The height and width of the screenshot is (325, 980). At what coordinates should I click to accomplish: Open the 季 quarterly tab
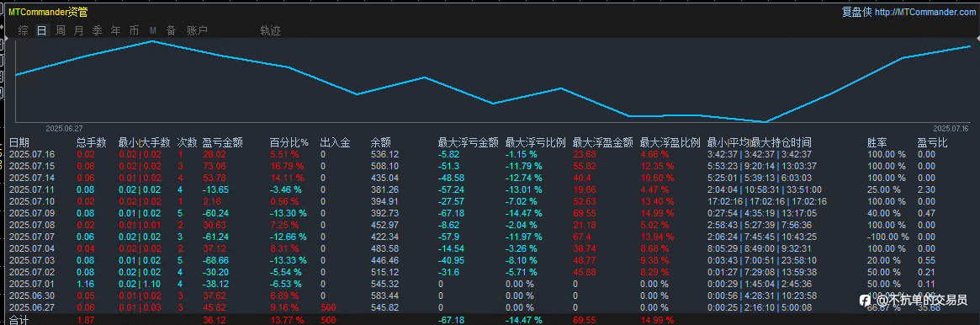(97, 30)
